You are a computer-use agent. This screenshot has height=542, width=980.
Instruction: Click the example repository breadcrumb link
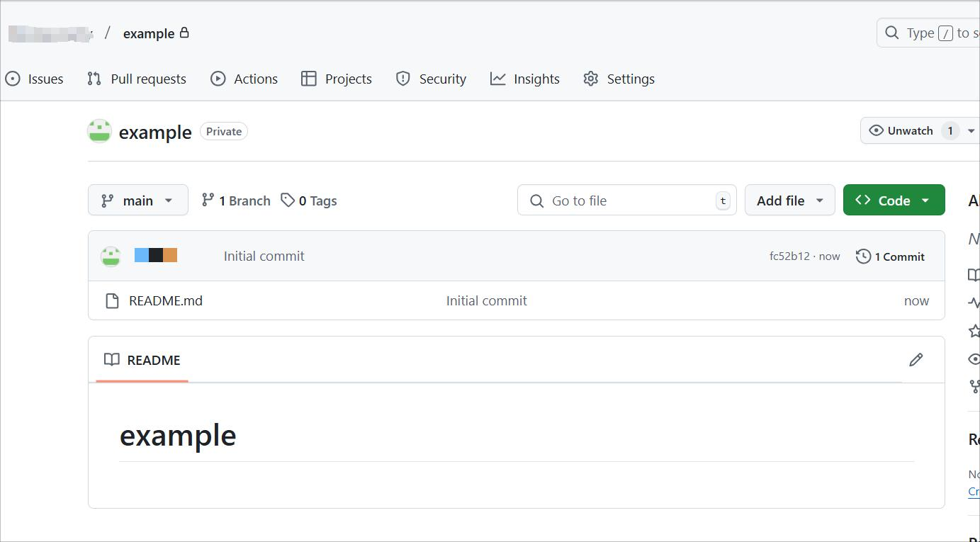tap(149, 33)
